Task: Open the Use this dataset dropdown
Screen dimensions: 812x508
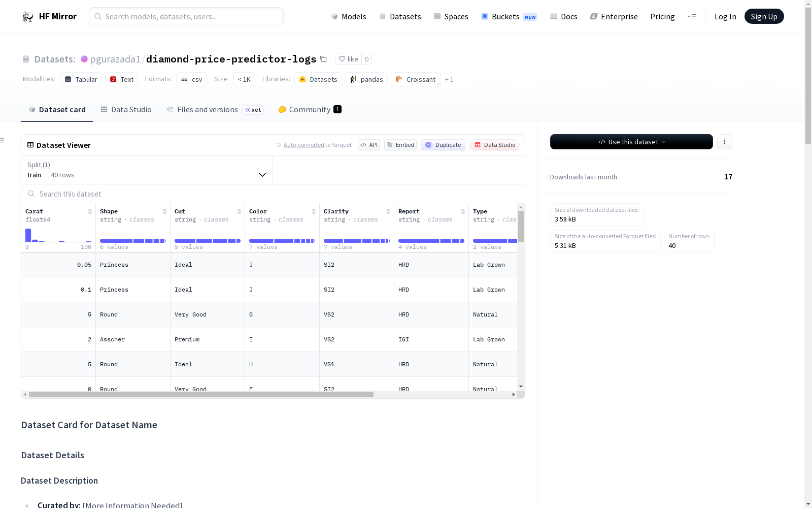Action: 631,142
